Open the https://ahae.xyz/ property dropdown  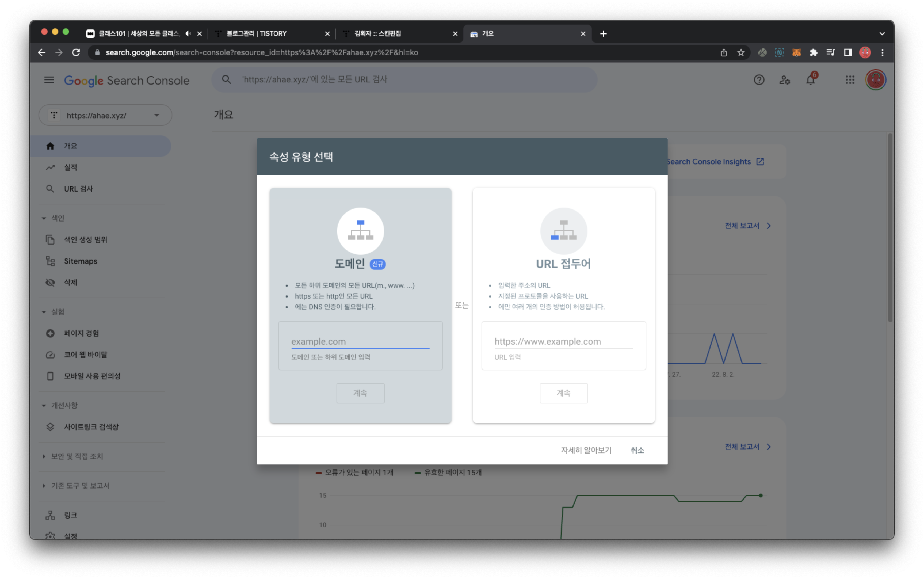(x=105, y=115)
